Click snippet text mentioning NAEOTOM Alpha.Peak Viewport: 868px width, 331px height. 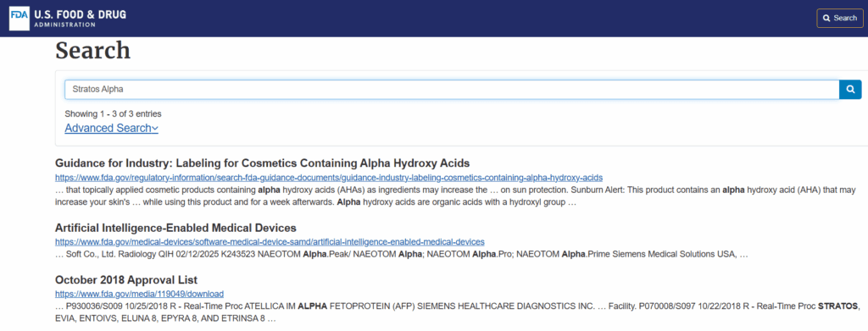pos(402,255)
